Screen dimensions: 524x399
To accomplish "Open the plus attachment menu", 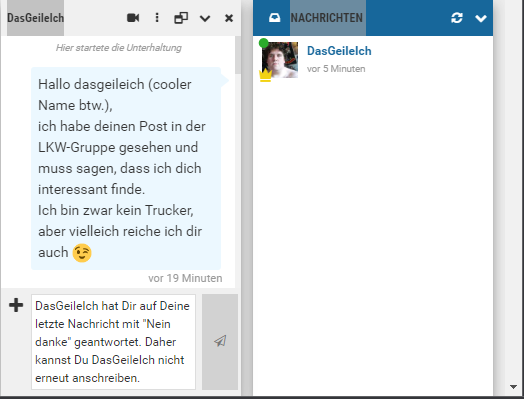I will 16,305.
